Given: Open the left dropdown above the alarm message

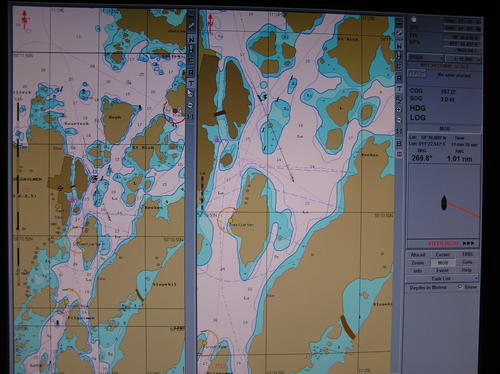Looking at the screenshot, I should coord(426,58).
